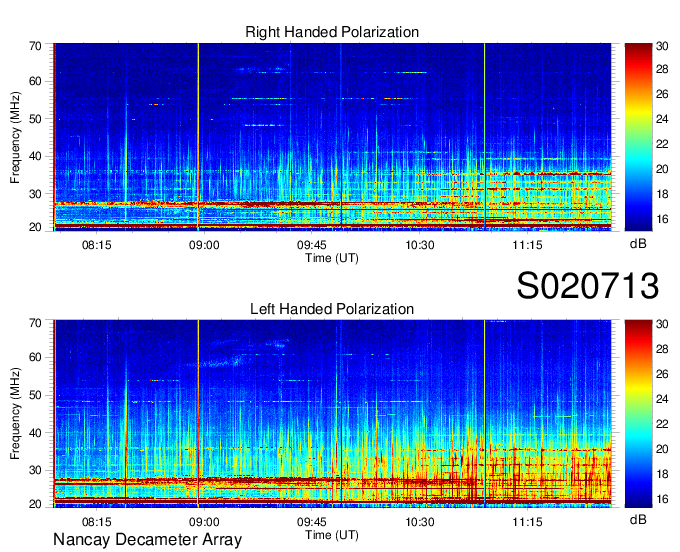Click the dB unit label under lower color bar

point(638,519)
